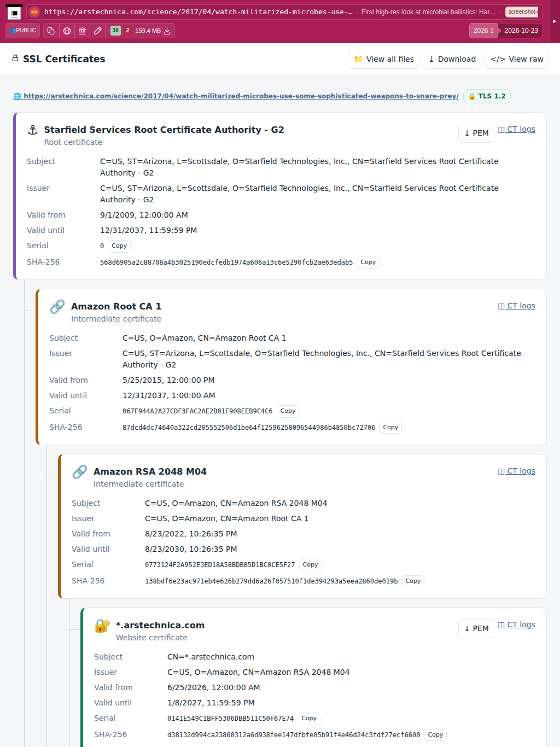560x747 pixels.
Task: Click the page title text in the address bar
Action: pyautogui.click(x=429, y=12)
